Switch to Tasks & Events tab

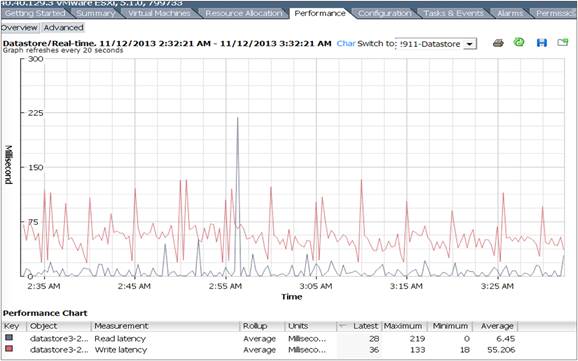(x=453, y=13)
